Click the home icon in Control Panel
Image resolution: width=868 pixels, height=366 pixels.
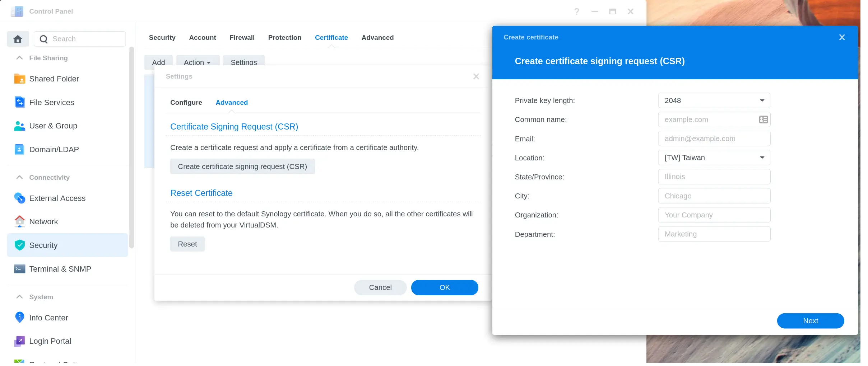point(18,39)
